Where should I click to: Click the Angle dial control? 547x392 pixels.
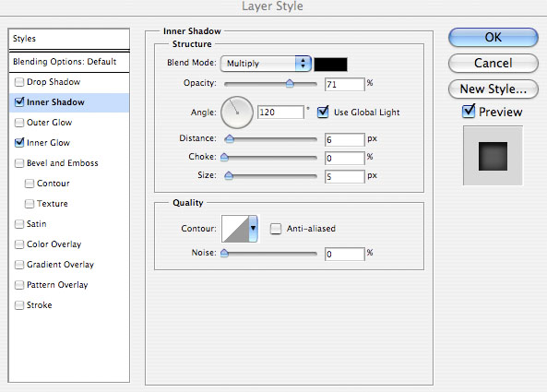pos(237,113)
